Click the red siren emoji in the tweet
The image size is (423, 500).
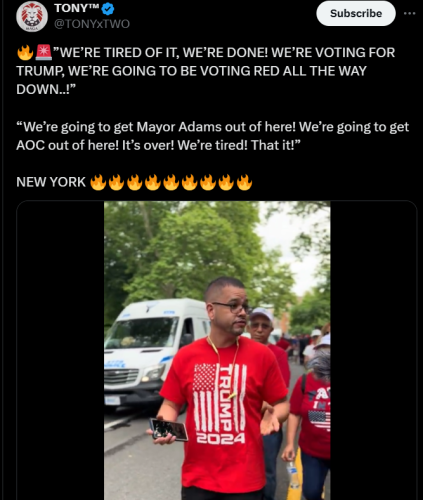click(43, 52)
